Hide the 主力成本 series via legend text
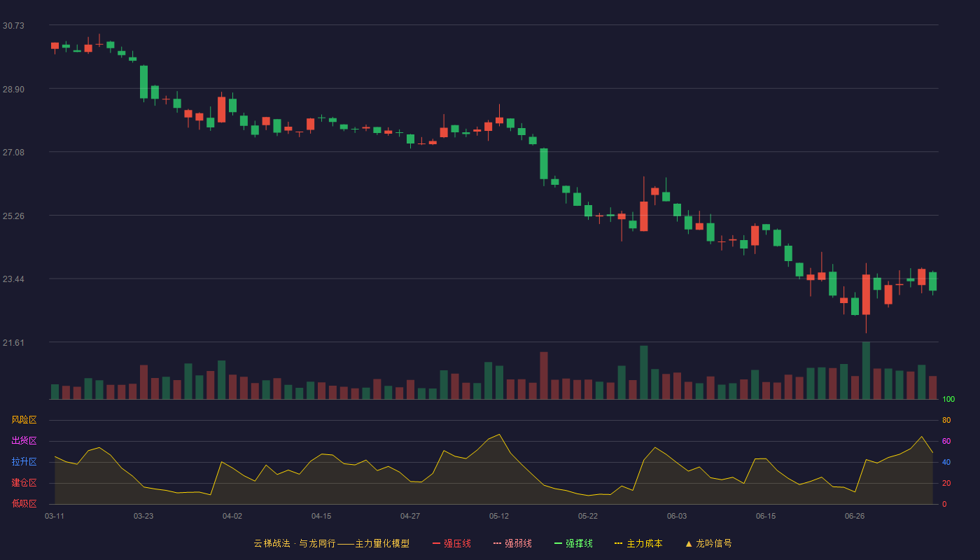Image resolution: width=980 pixels, height=560 pixels. pos(644,543)
